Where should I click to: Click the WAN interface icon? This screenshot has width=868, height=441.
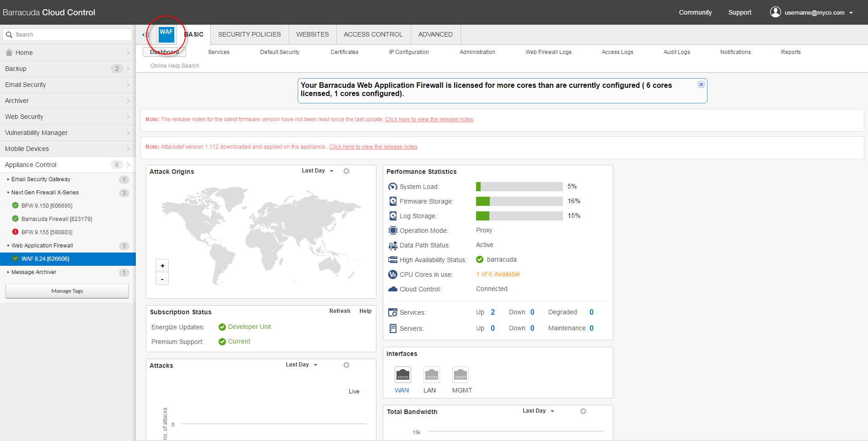[402, 375]
